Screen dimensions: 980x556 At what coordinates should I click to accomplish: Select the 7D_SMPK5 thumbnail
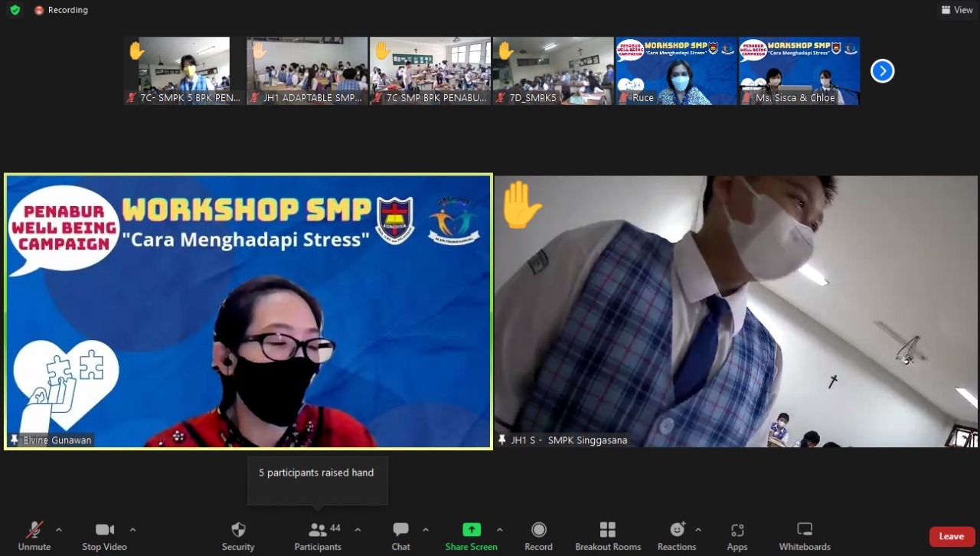(553, 70)
